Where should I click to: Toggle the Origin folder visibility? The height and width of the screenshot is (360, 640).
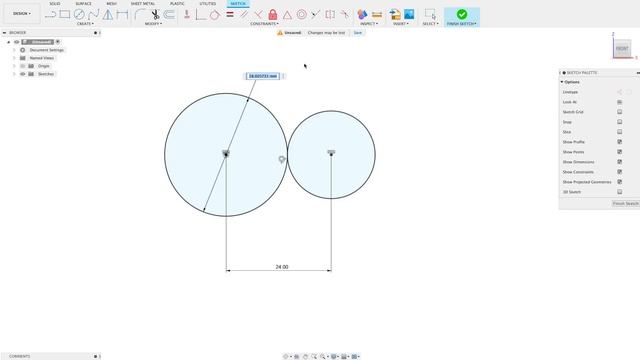point(23,66)
